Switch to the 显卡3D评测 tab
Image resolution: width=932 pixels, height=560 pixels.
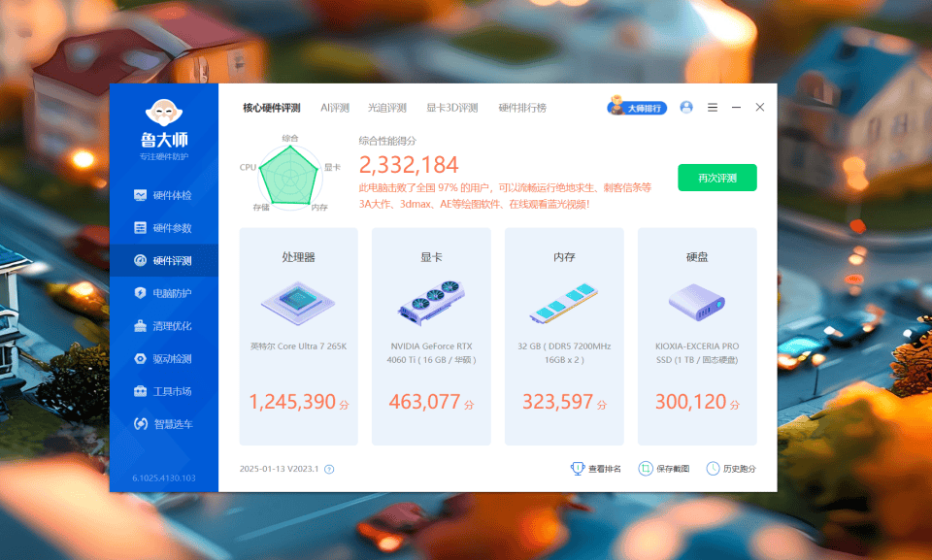pos(451,108)
